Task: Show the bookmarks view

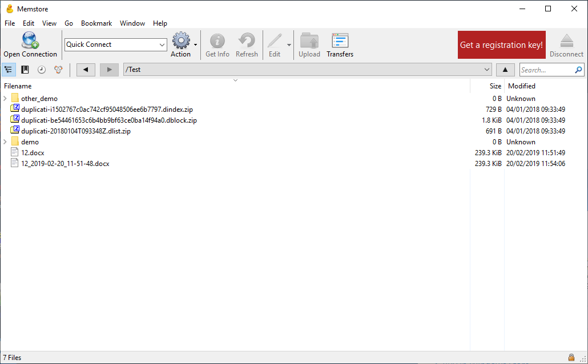Action: pyautogui.click(x=25, y=70)
